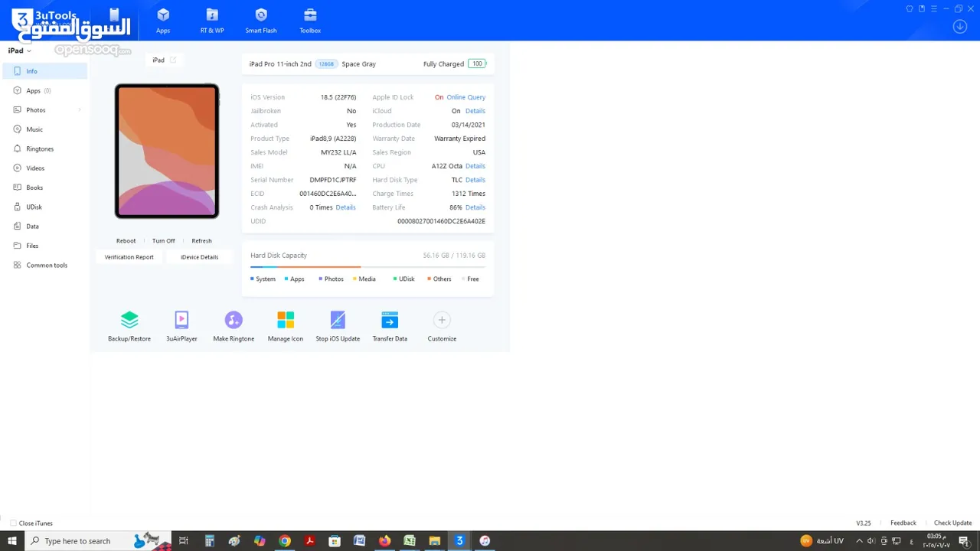Open the Transfer Data tool
This screenshot has width=980, height=551.
pyautogui.click(x=390, y=327)
